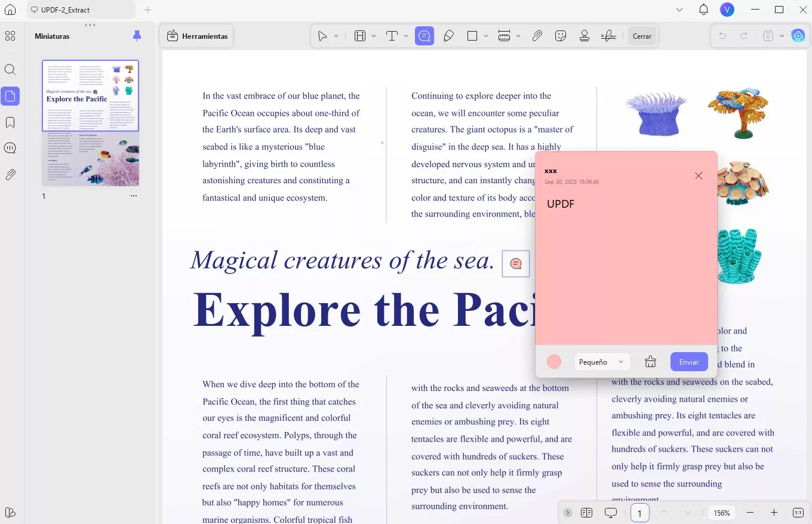
Task: Start slideshow presentation mode
Action: (x=611, y=513)
